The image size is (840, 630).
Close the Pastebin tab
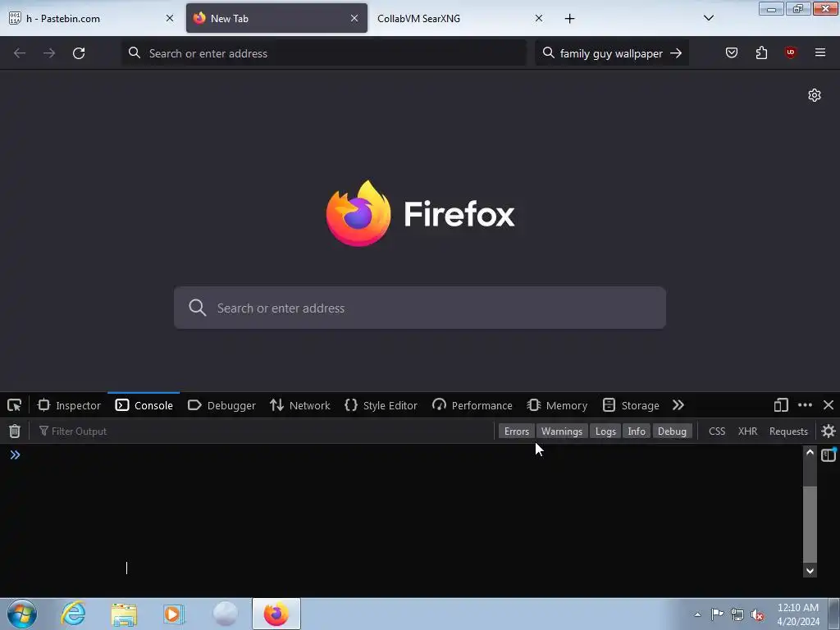pos(169,18)
